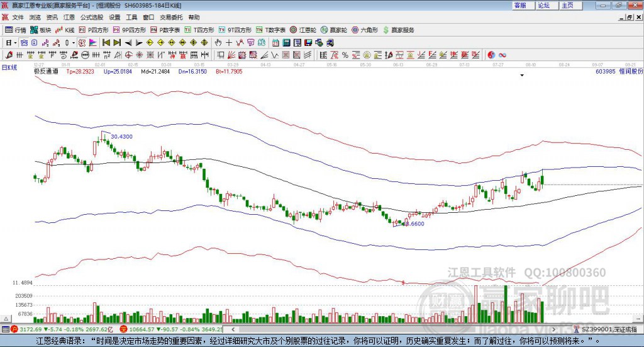644x347 pixels.
Task: Select percent % retracement tool
Action: click(345, 55)
